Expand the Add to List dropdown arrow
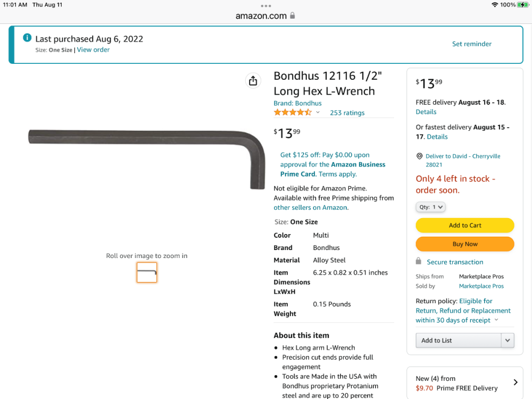 [508, 340]
